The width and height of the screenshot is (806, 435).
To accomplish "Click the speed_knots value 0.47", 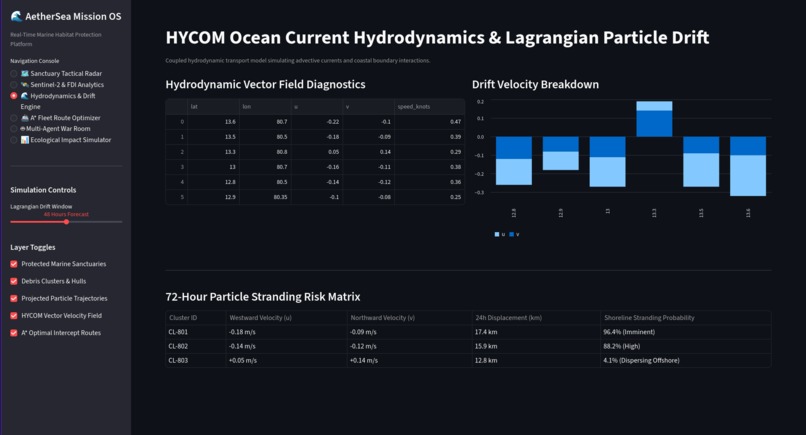I will (429, 122).
